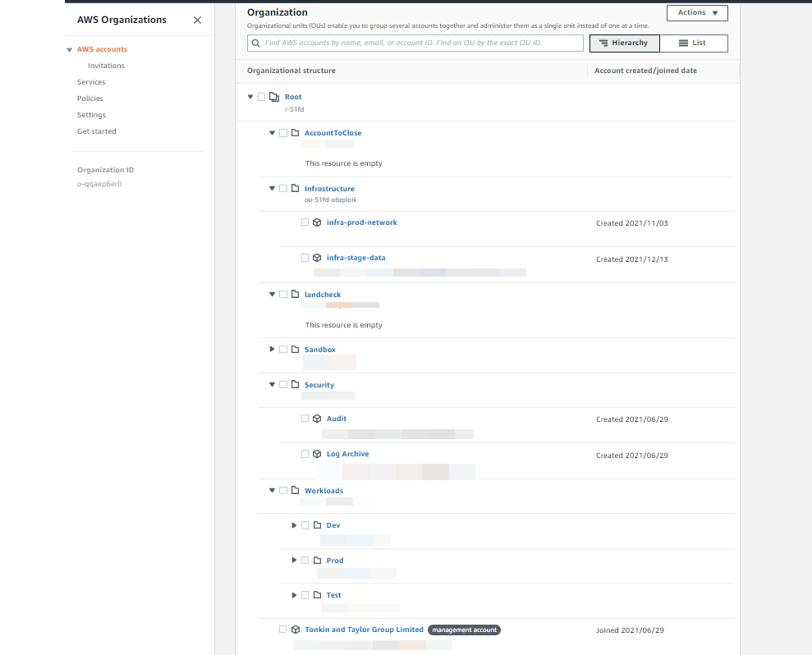Open the Tonkin and Taylor Group Limited account
The height and width of the screenshot is (655, 812).
click(364, 630)
